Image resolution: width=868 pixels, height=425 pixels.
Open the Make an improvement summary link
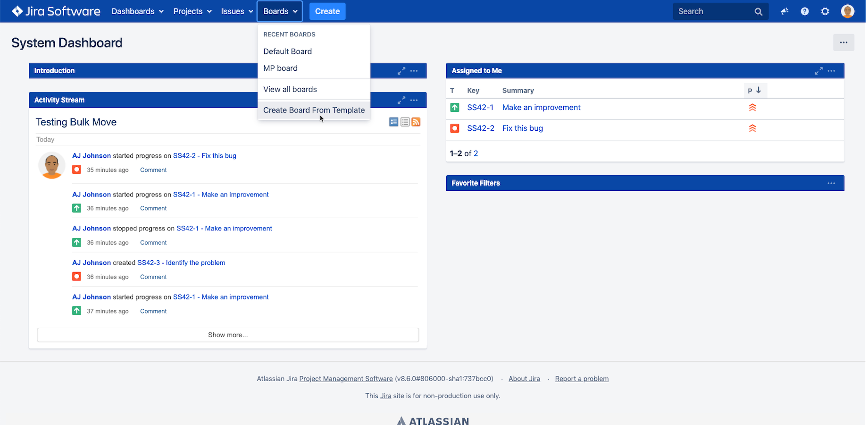point(542,108)
